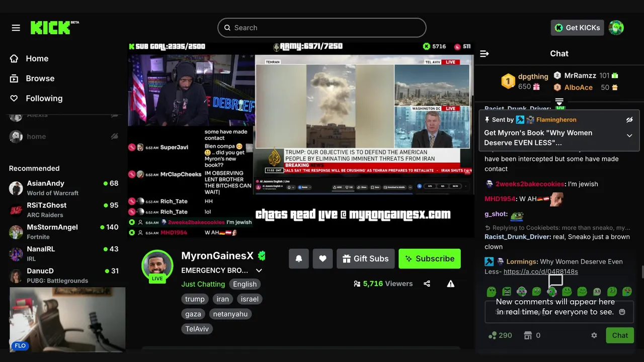The image size is (644, 362).
Task: Follow channel with heart button
Action: click(x=323, y=258)
